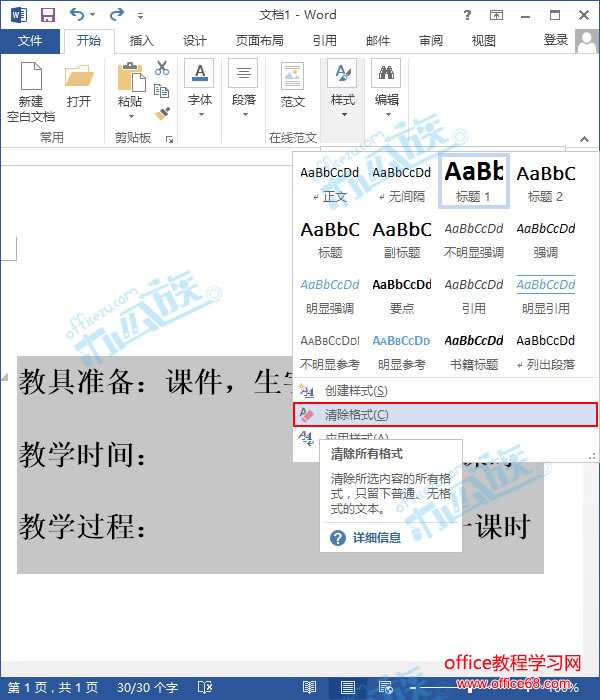Apply the 引用 Quote style
Viewport: 600px width, 700px height.
[474, 296]
